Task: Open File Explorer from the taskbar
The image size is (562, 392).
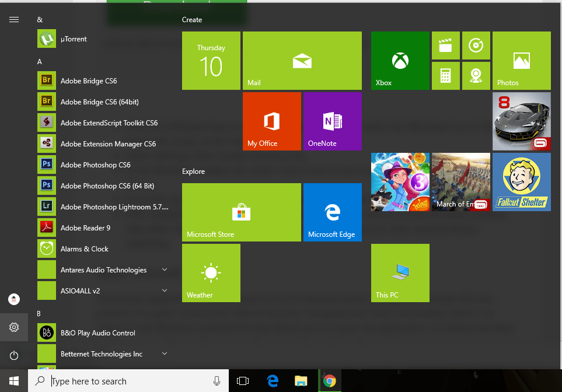Action: point(301,381)
